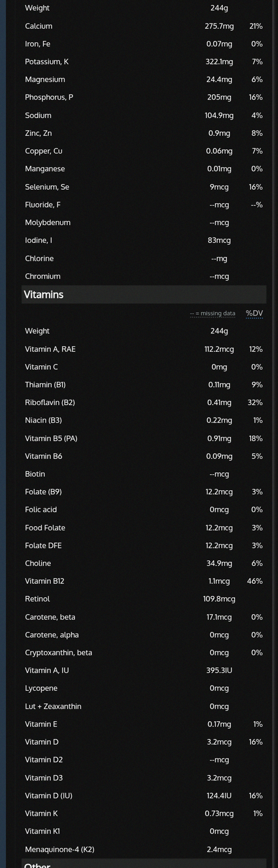
Task: Select the Menaquinone-4 (K2) label
Action: click(60, 849)
